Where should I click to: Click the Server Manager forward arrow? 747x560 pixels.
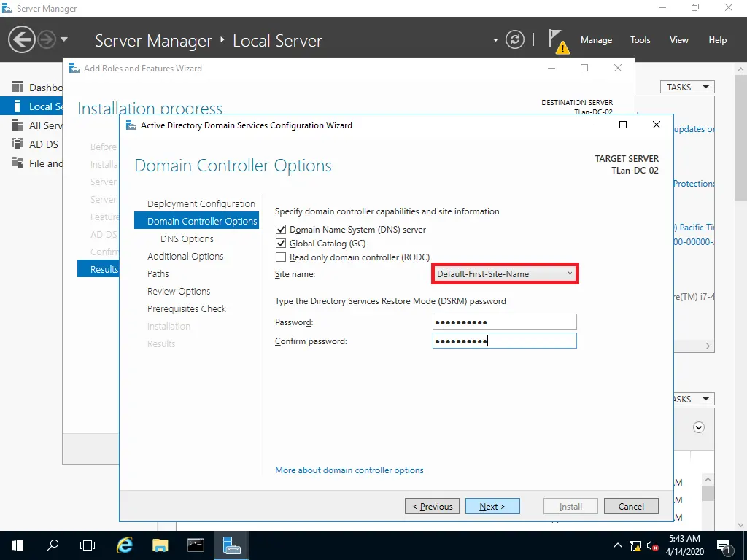click(x=47, y=39)
